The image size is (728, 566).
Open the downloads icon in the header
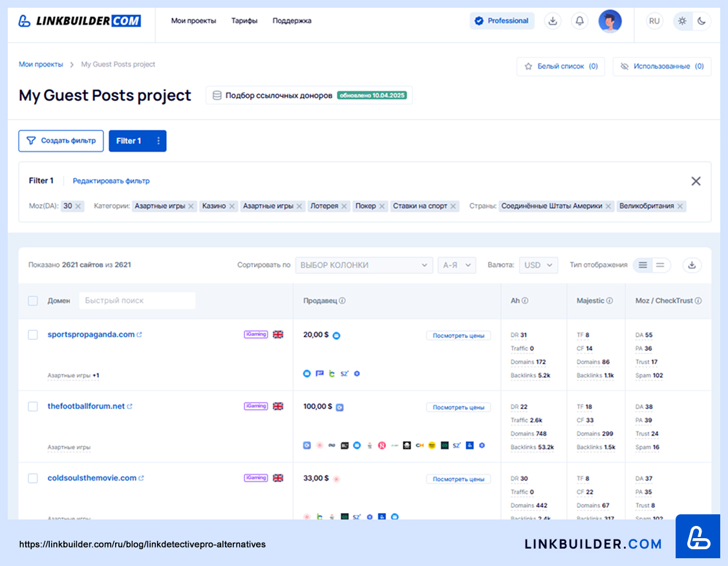point(553,21)
